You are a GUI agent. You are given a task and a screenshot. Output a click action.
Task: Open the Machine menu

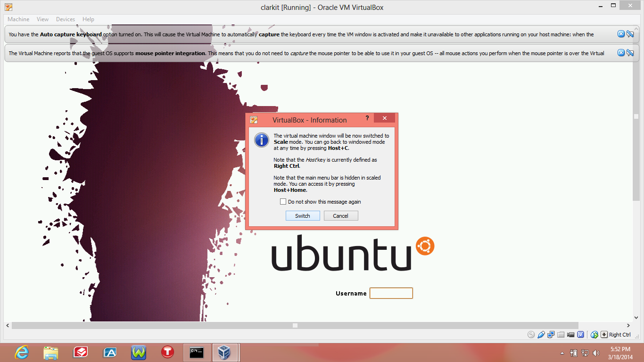[18, 19]
